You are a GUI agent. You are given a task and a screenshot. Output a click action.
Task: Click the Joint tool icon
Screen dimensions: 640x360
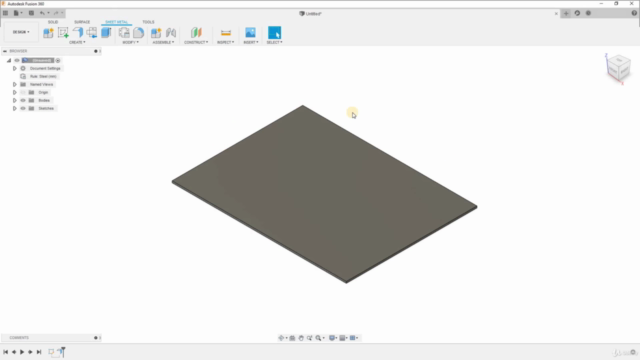[x=171, y=33]
